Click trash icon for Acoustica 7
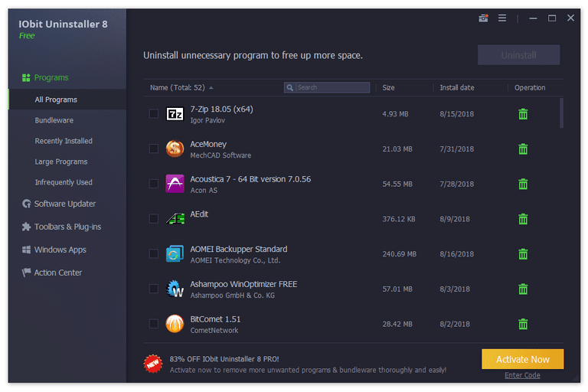Image resolution: width=588 pixels, height=392 pixels. (523, 184)
